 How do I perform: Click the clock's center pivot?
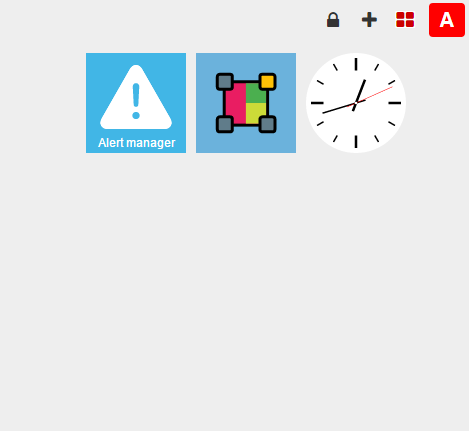[x=356, y=103]
